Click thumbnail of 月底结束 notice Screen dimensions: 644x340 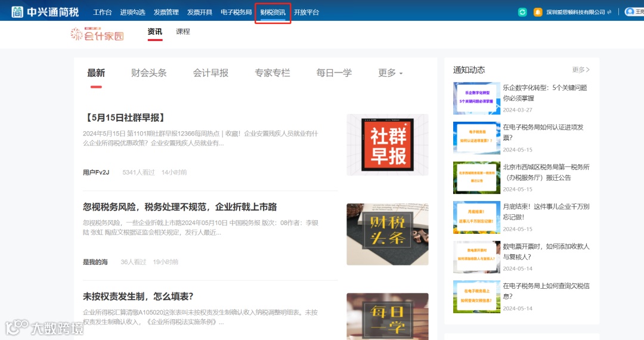tap(476, 217)
